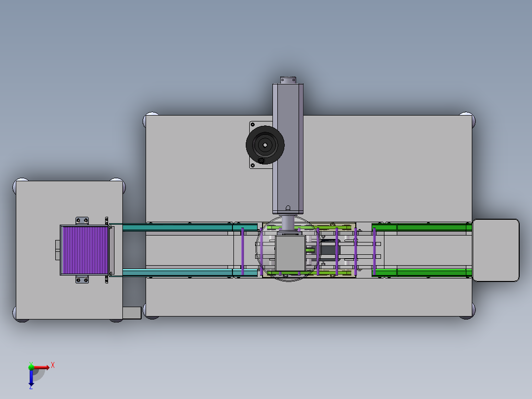
Task: Click the green Y axis dot of the triad
Action: [31, 367]
